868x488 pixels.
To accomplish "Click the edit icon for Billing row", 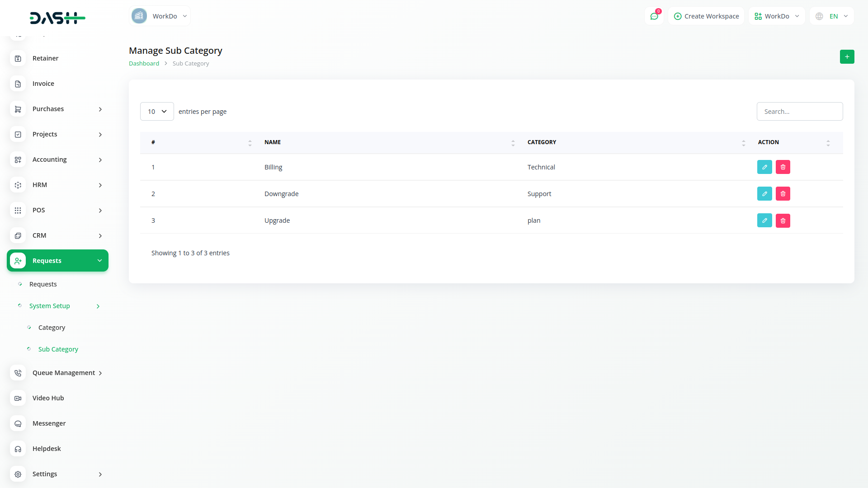I will (764, 167).
